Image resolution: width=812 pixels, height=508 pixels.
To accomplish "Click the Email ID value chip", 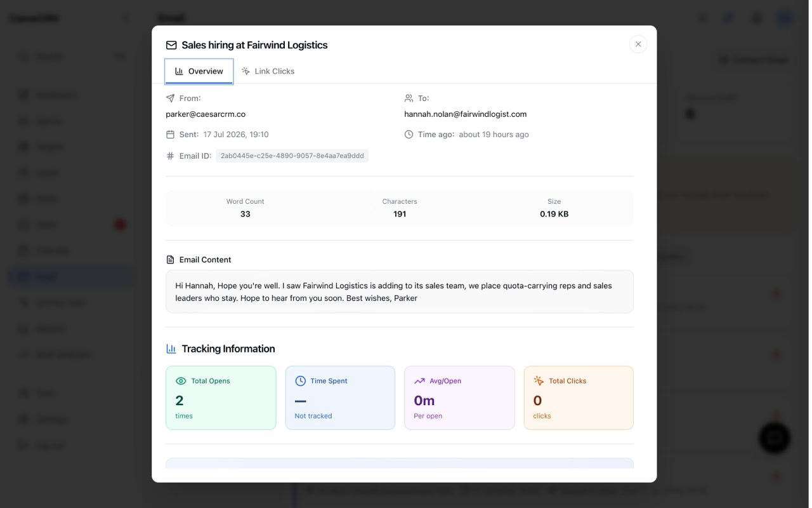I will click(292, 156).
